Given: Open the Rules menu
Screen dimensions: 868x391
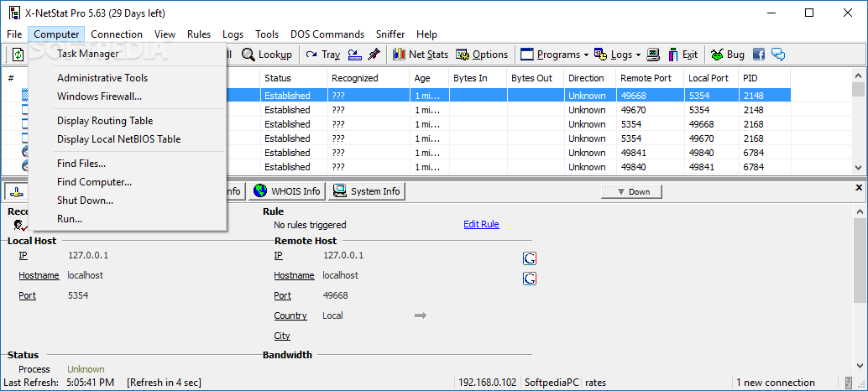Looking at the screenshot, I should coord(199,34).
